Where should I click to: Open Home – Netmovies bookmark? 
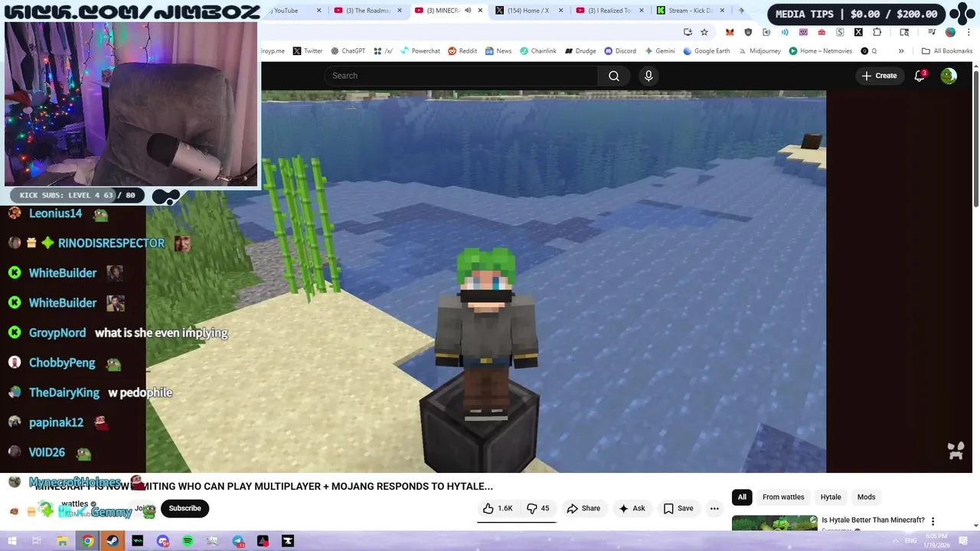click(x=820, y=51)
